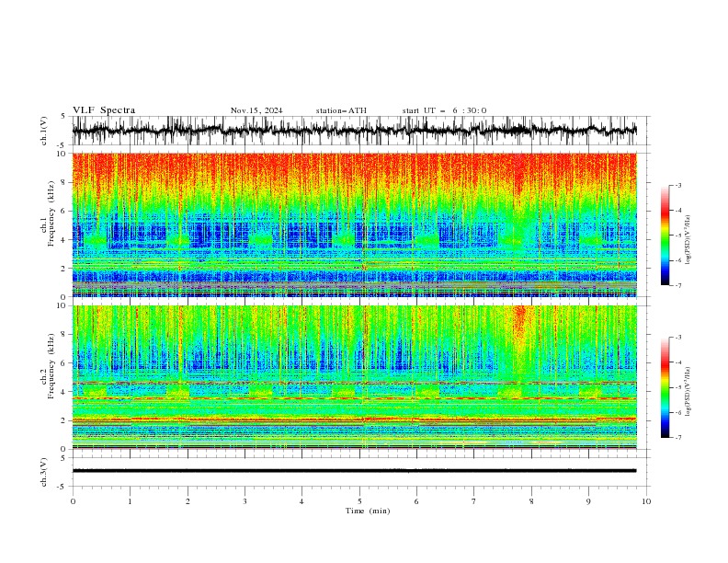Screen dimensions: 728x563
Task: Click the '8' frequency tick of ch.2 spectrogram
Action: pyautogui.click(x=65, y=335)
